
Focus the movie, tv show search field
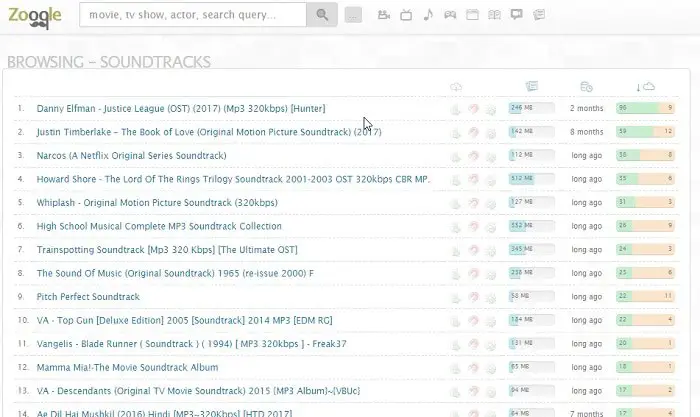pyautogui.click(x=193, y=15)
